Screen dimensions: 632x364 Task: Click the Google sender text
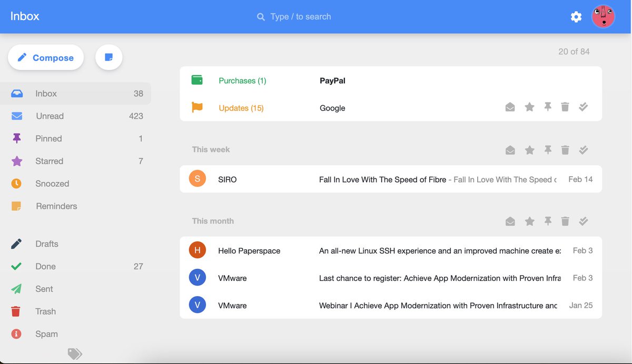pos(332,108)
